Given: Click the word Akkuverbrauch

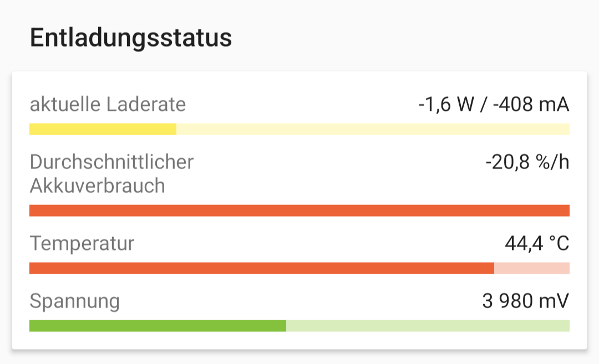Looking at the screenshot, I should click(x=97, y=185).
